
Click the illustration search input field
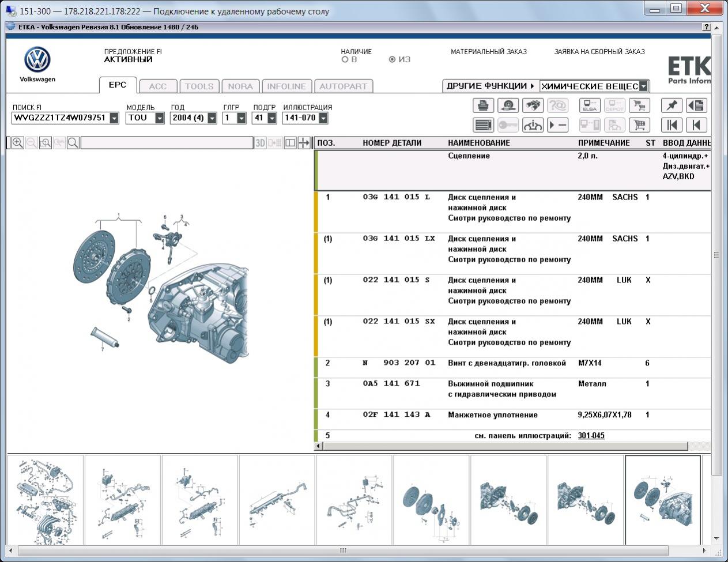click(x=167, y=143)
